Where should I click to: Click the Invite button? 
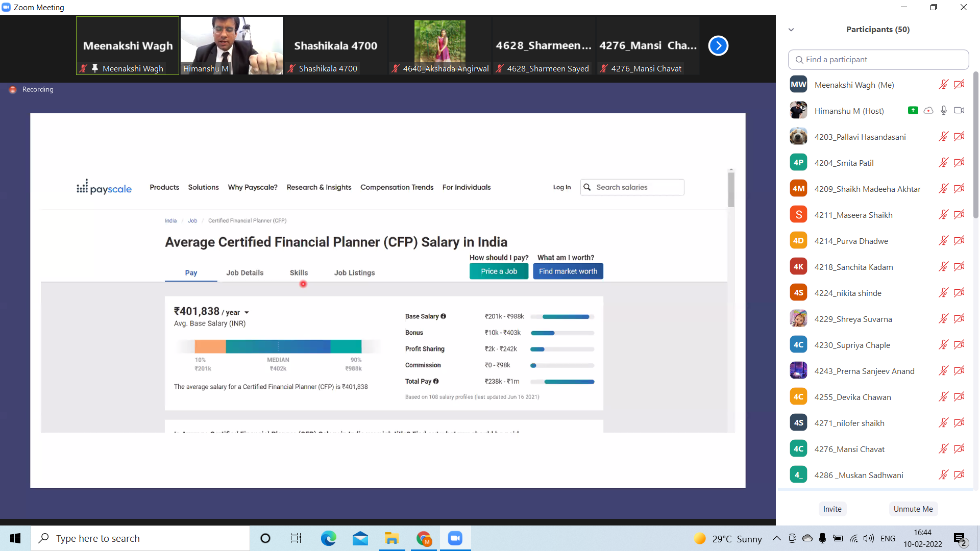click(x=832, y=509)
